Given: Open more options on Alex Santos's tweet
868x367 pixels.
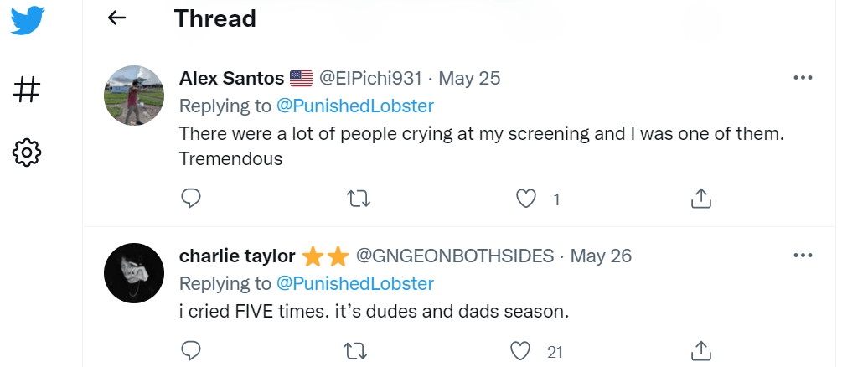Looking at the screenshot, I should pyautogui.click(x=803, y=78).
